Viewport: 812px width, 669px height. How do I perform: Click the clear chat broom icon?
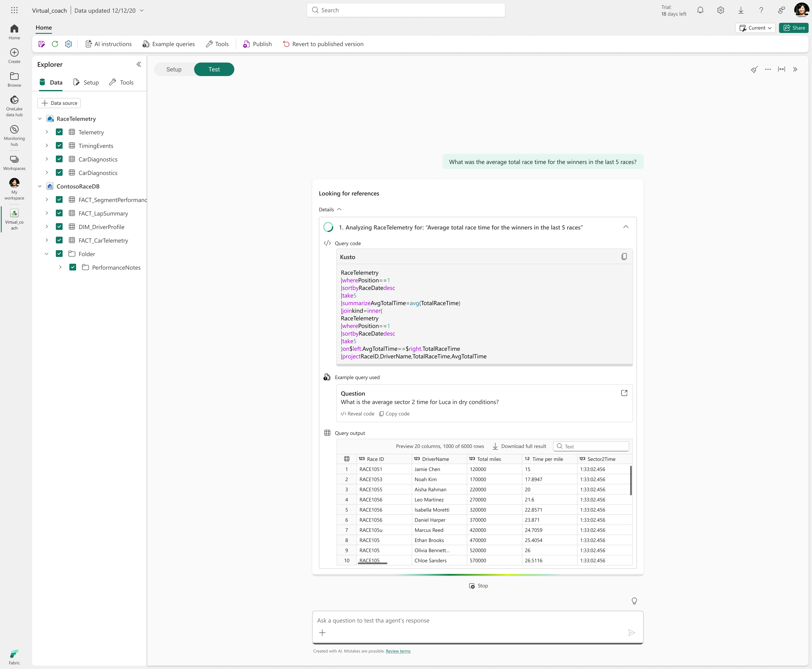pos(754,69)
